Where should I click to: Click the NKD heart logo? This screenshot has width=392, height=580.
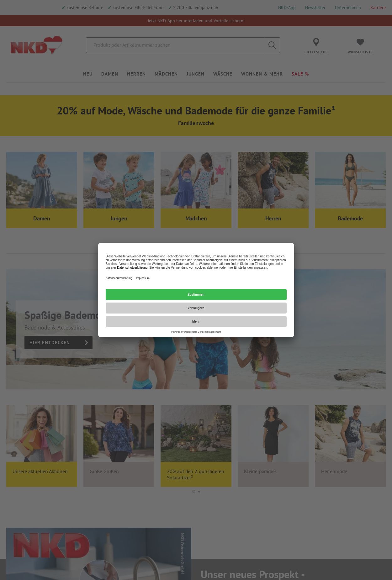coord(36,45)
